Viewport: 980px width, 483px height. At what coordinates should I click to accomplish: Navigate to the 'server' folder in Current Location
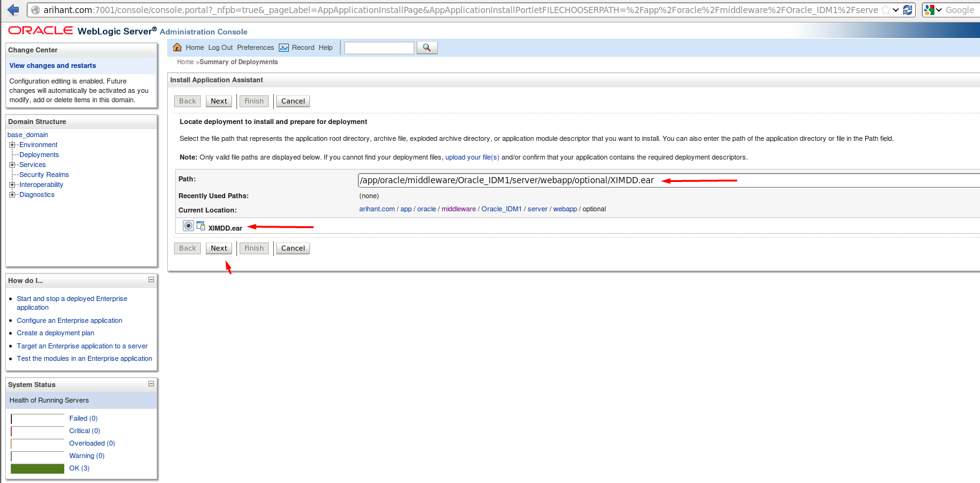point(538,209)
